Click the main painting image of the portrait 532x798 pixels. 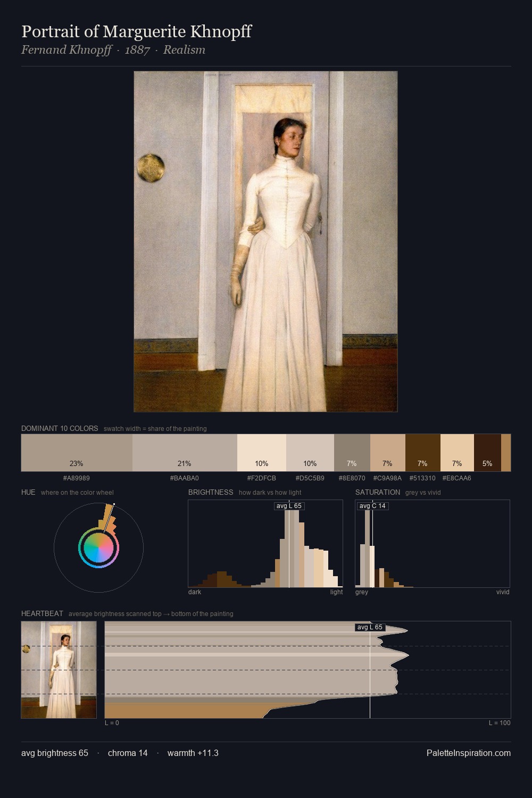265,242
